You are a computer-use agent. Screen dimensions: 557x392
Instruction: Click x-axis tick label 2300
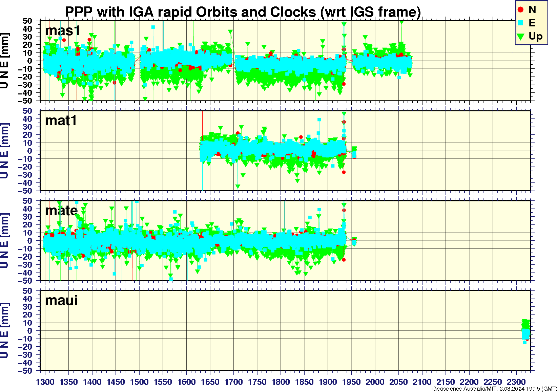pos(516,382)
